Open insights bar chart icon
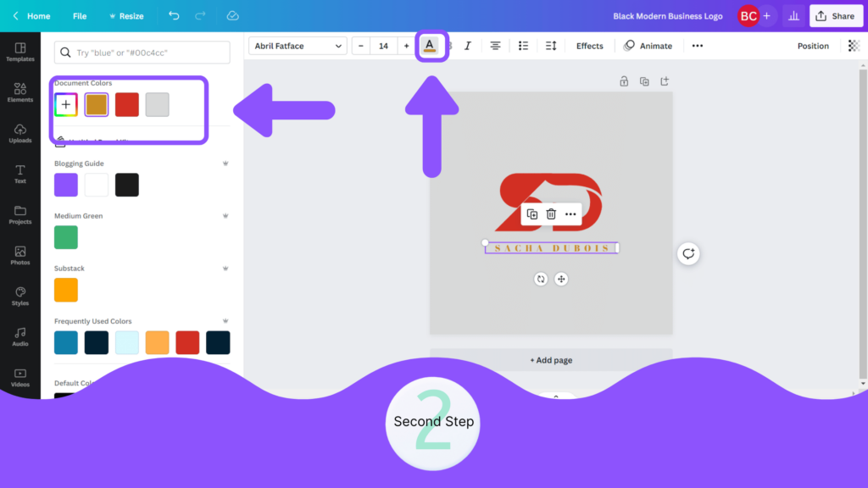Screen dimensions: 868x488 [x=793, y=16]
